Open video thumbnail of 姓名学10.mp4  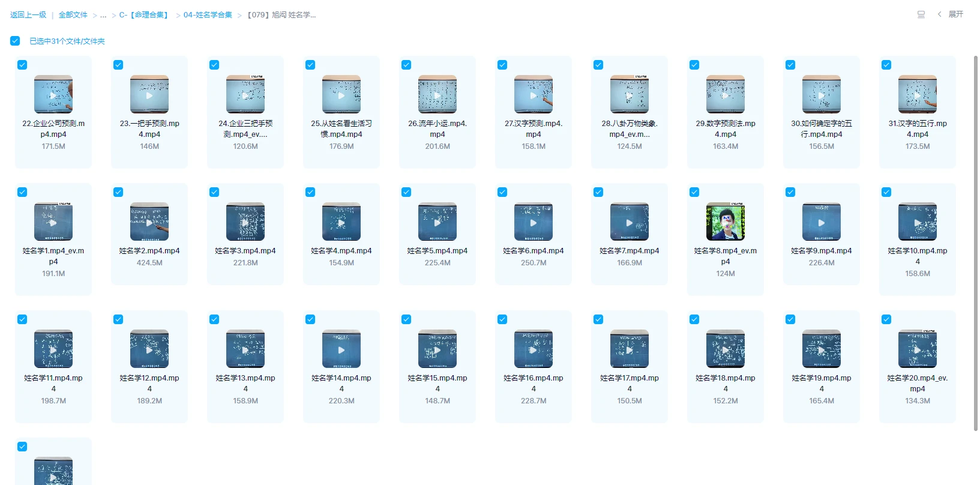pyautogui.click(x=918, y=221)
